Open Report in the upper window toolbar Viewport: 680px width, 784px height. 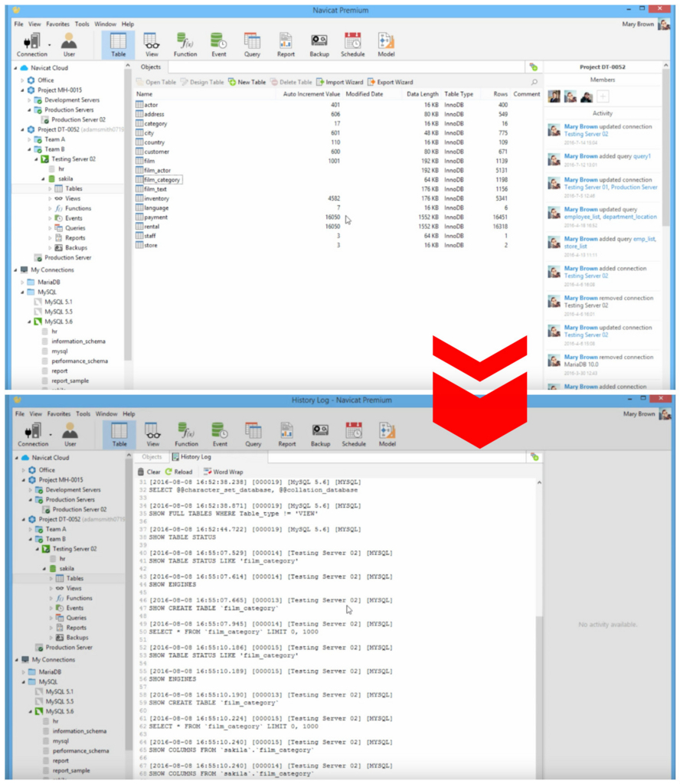pyautogui.click(x=286, y=44)
